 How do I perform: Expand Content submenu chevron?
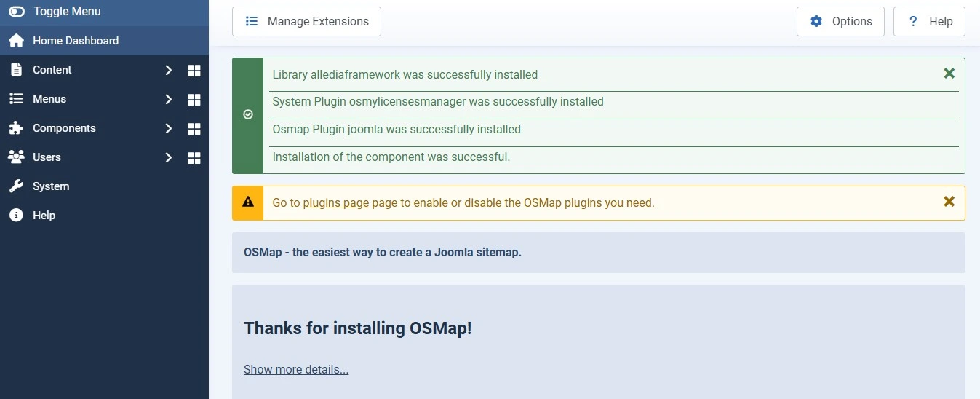(x=168, y=70)
